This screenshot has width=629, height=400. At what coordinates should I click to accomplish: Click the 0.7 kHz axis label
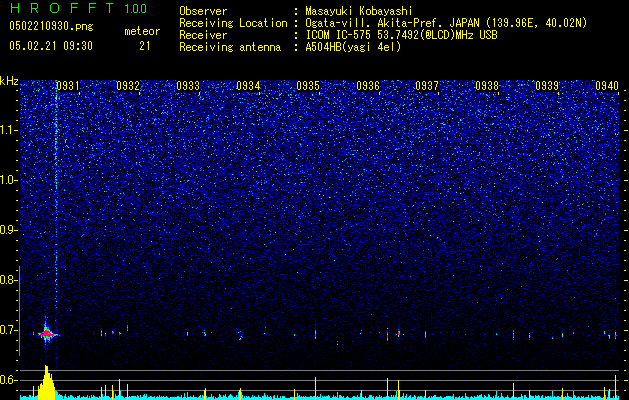point(9,330)
